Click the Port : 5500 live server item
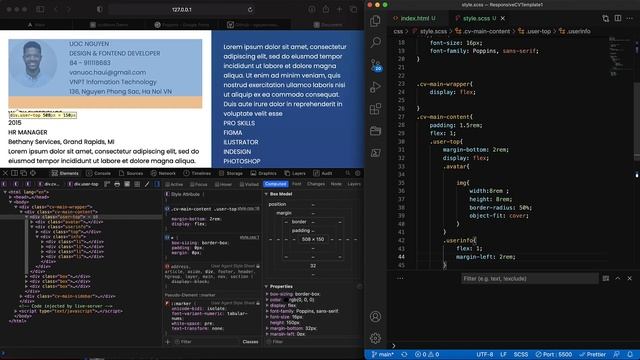Image resolution: width=640 pixels, height=360 pixels. (x=553, y=355)
